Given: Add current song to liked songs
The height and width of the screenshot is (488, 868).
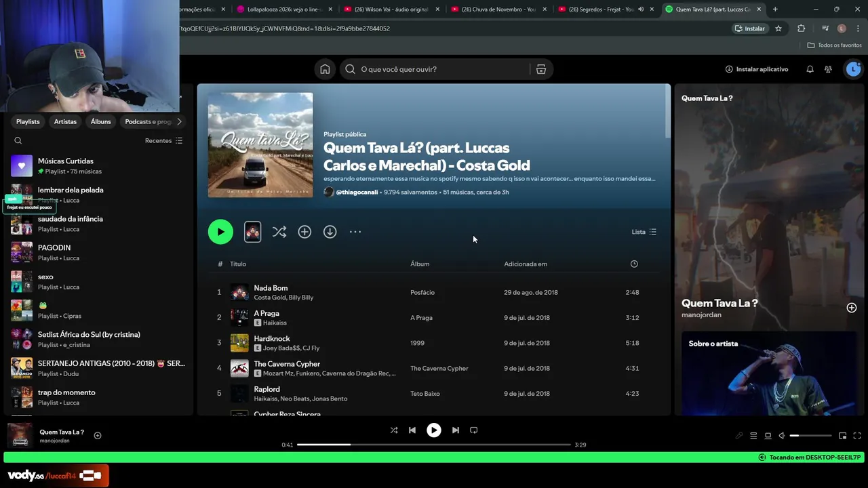Looking at the screenshot, I should (x=98, y=436).
